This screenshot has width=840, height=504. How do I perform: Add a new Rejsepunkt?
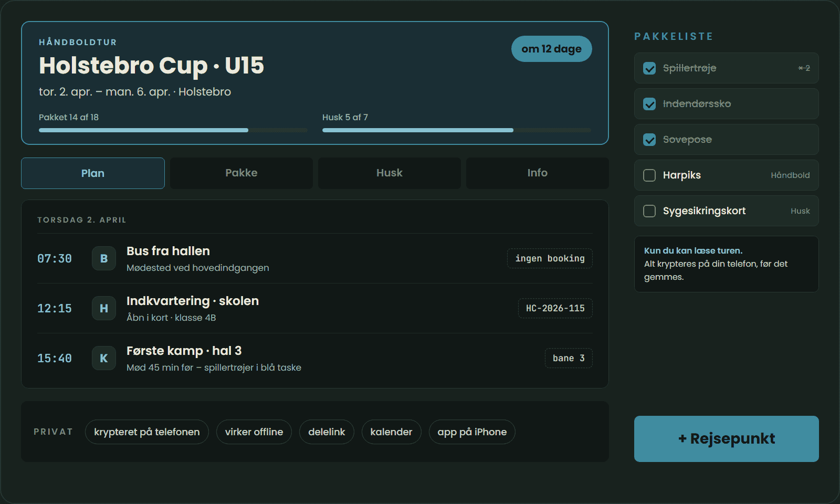(x=727, y=439)
